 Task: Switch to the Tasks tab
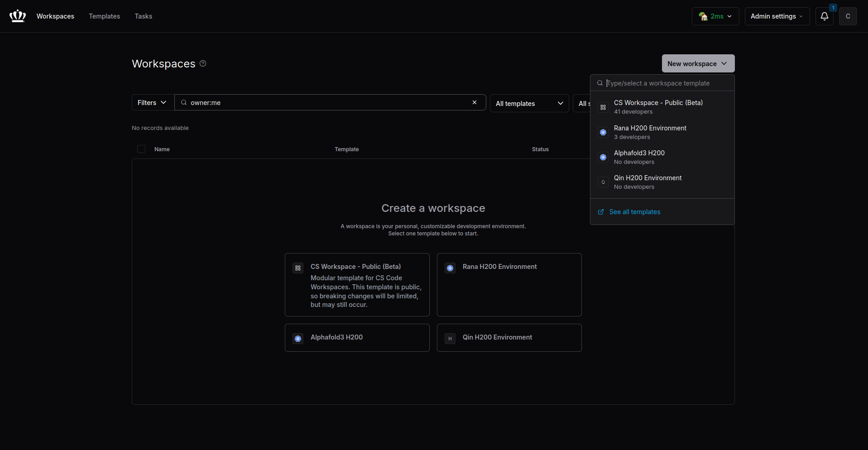[143, 16]
